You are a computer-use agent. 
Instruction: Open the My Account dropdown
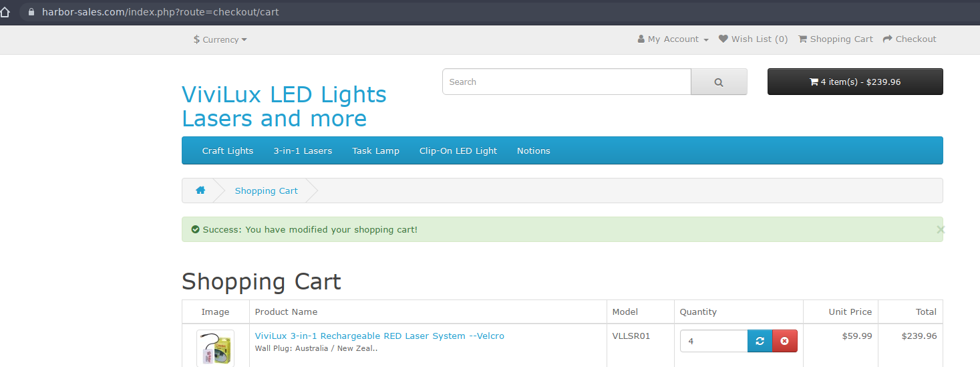click(673, 39)
